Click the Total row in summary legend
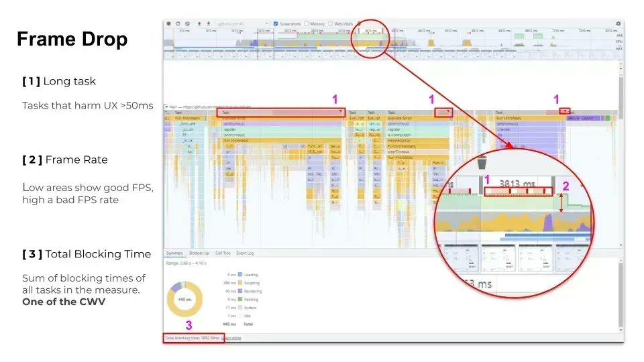 (x=237, y=324)
